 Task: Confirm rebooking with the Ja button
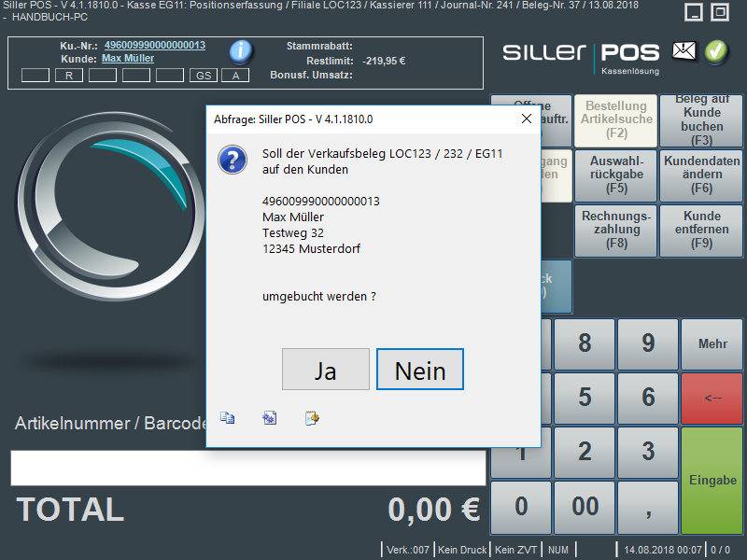[325, 370]
